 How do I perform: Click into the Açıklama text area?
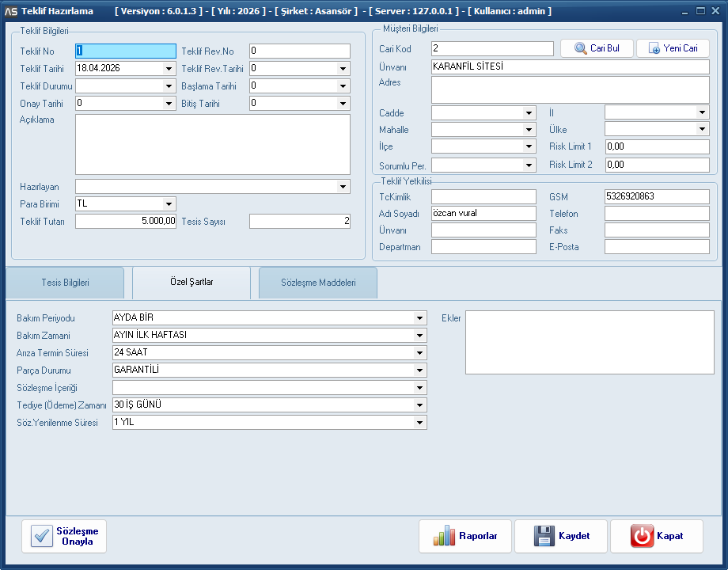pyautogui.click(x=212, y=144)
